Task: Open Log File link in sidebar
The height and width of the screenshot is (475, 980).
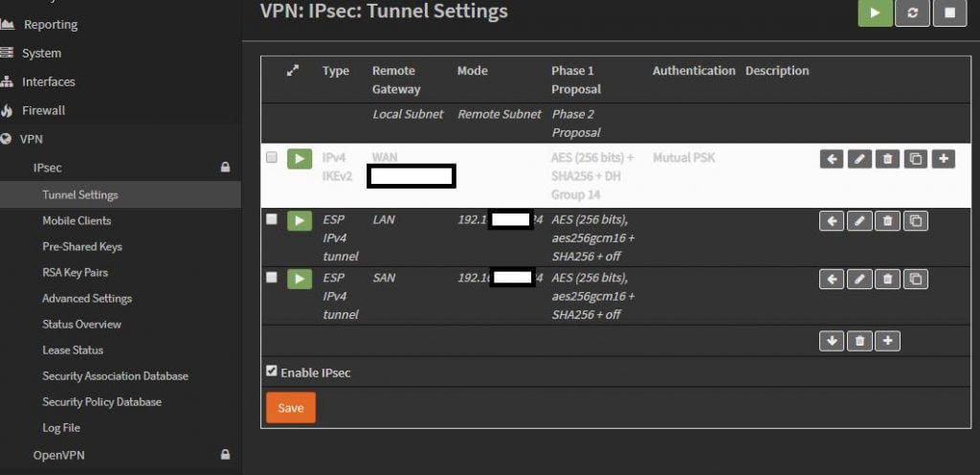Action: pos(61,427)
